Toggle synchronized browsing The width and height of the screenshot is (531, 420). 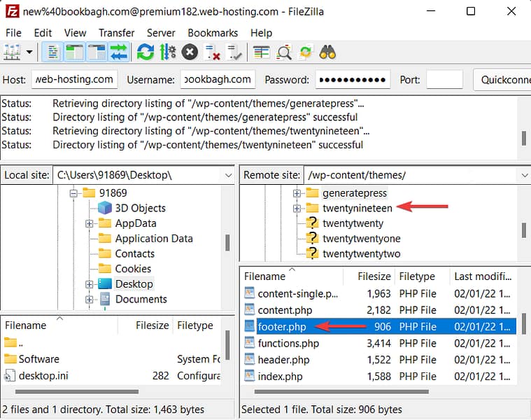(306, 52)
